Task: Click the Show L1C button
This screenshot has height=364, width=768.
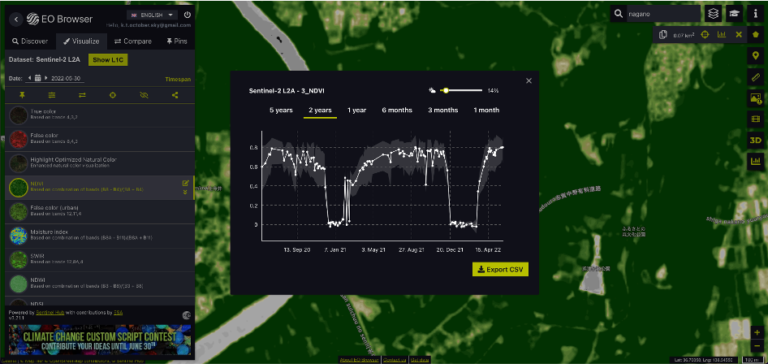Action: coord(108,60)
